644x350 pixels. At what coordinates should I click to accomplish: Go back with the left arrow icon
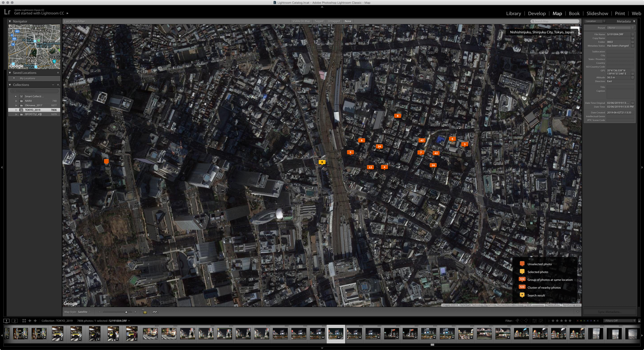(x=30, y=321)
